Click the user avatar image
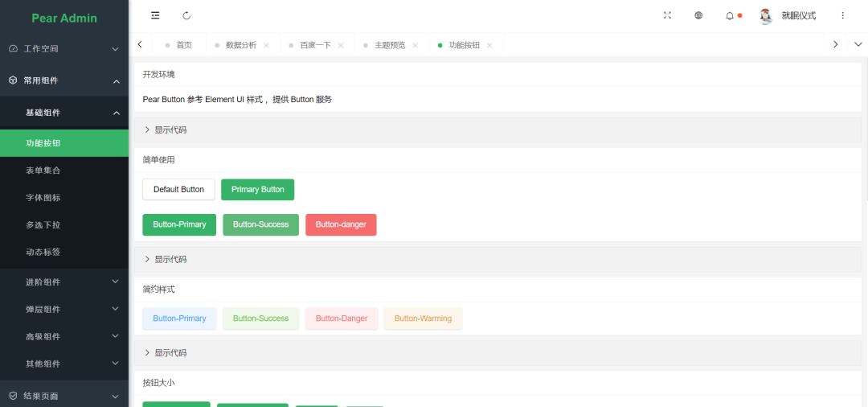The width and height of the screenshot is (868, 407). click(766, 16)
